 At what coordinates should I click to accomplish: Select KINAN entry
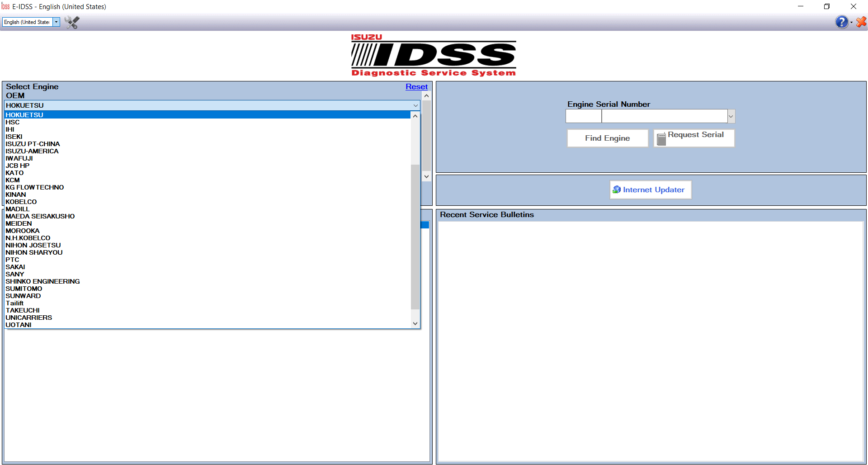point(208,195)
